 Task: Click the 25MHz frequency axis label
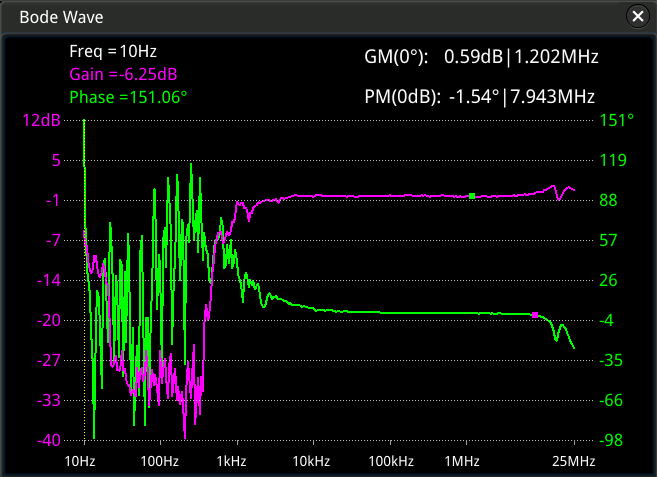[574, 461]
